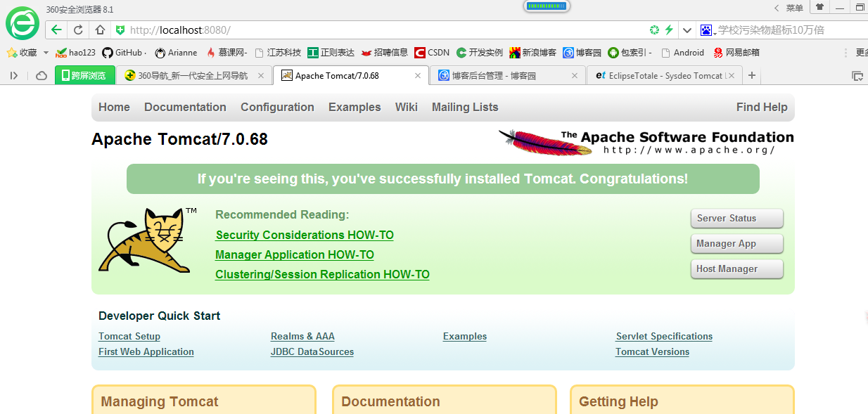Open the 慕课网 bookmark
868x414 pixels.
click(226, 53)
